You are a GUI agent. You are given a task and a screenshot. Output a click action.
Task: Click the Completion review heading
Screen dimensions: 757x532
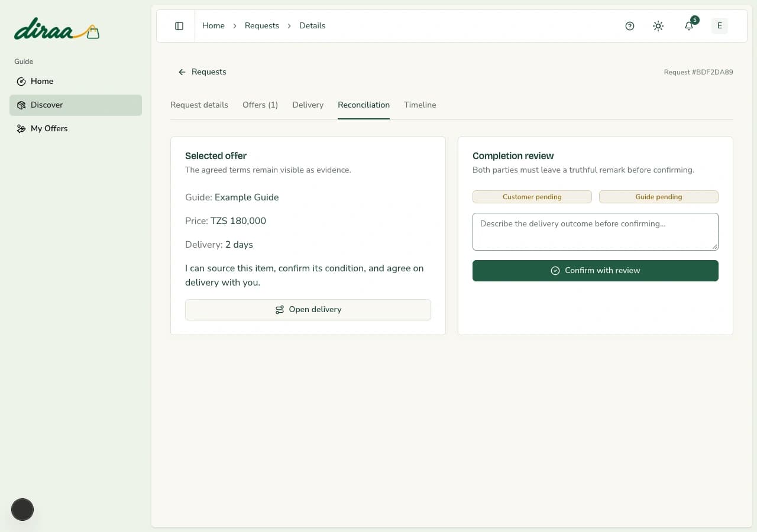[513, 156]
